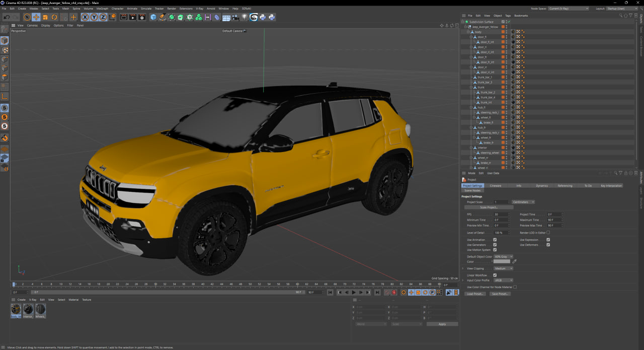The width and height of the screenshot is (644, 350).
Task: Toggle the Y axis lock
Action: tap(94, 17)
